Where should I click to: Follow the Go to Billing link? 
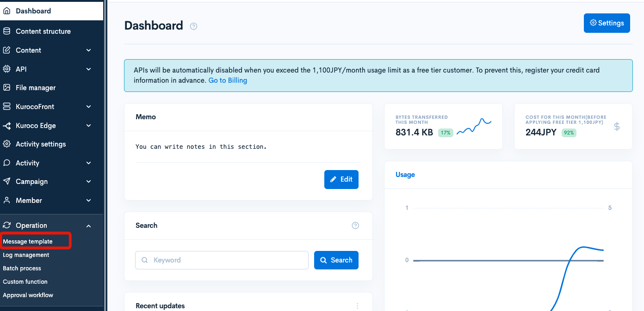(228, 80)
